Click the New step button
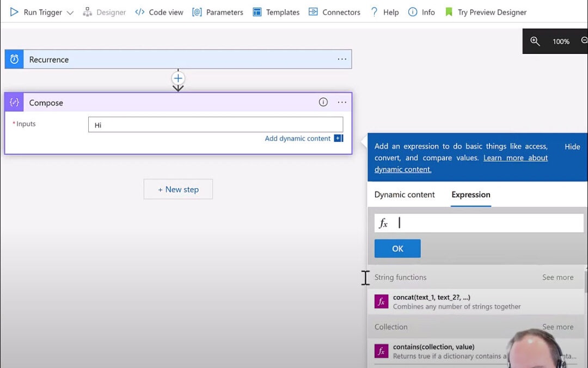This screenshot has width=588, height=368. tap(178, 189)
